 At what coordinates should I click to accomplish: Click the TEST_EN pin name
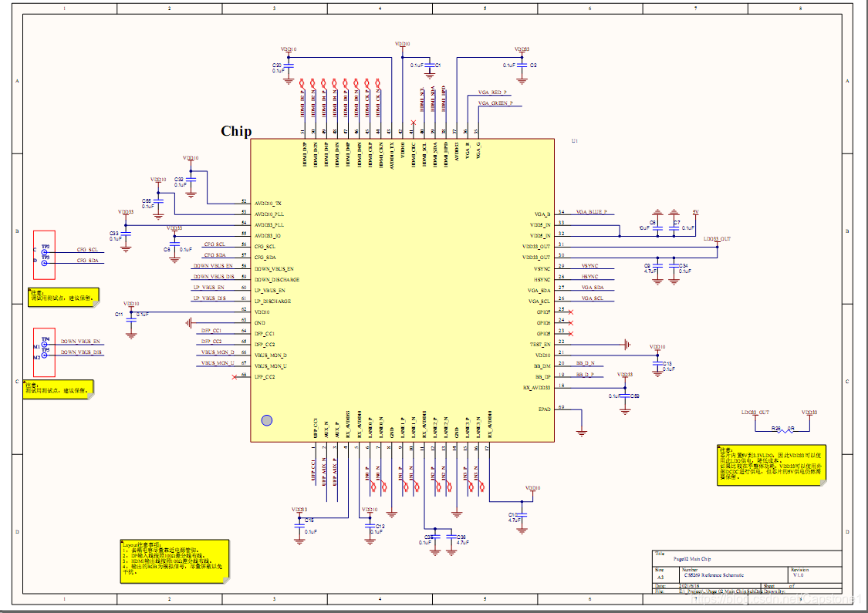pos(540,345)
